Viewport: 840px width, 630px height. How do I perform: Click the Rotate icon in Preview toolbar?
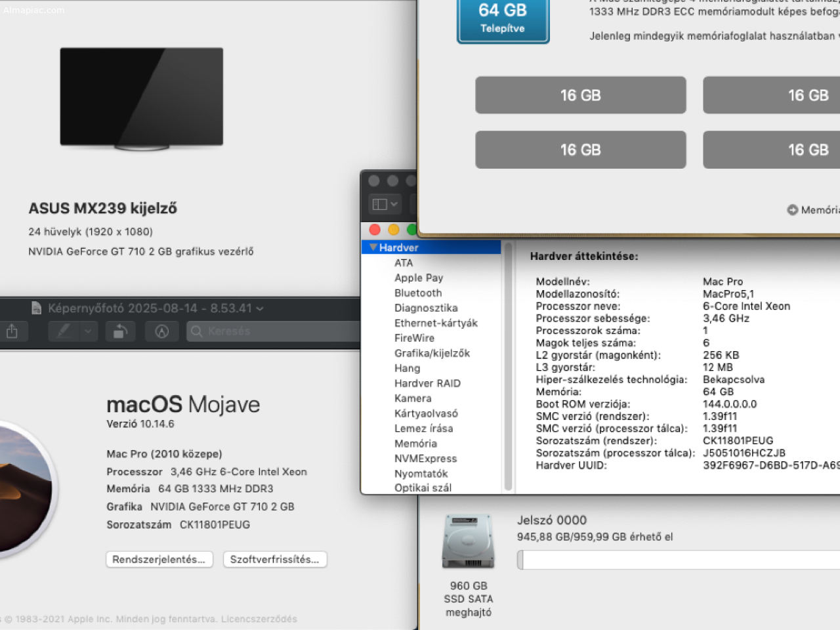(x=120, y=331)
